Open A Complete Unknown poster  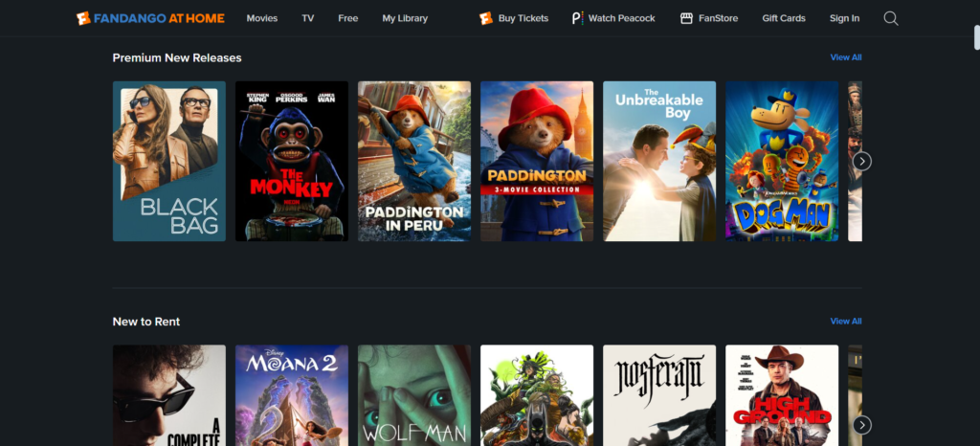coord(168,395)
